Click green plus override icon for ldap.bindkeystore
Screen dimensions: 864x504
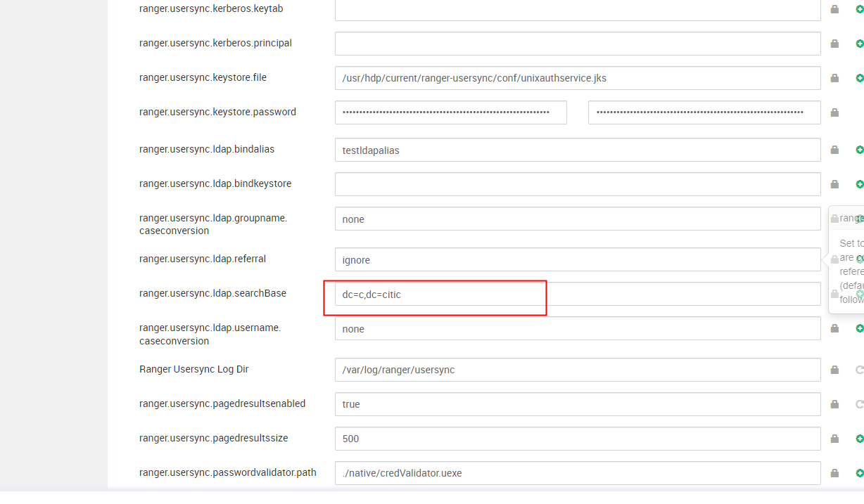859,184
